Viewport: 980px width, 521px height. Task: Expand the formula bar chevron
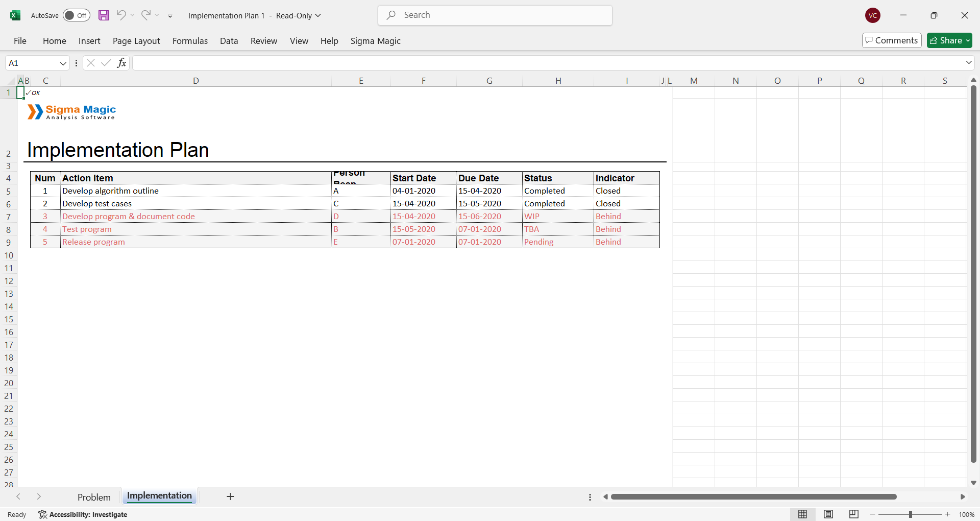coord(968,63)
